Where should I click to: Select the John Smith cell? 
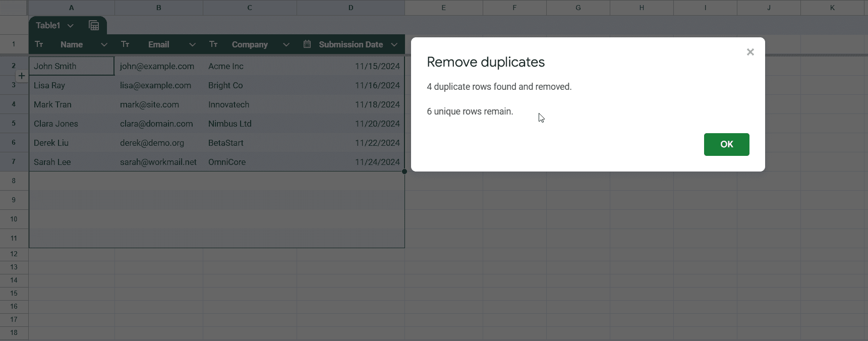pos(72,66)
